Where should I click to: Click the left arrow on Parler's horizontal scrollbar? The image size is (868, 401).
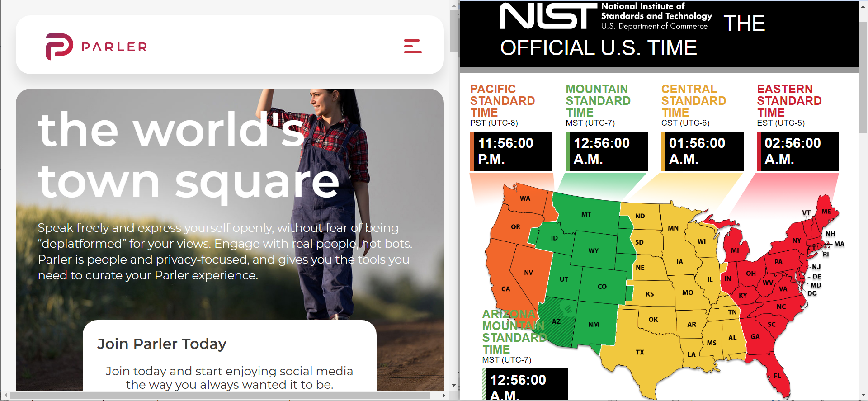[5, 395]
